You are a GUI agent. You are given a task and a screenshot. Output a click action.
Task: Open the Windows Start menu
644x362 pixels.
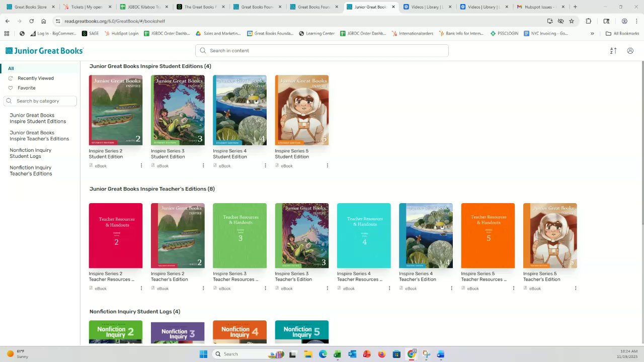click(203, 354)
